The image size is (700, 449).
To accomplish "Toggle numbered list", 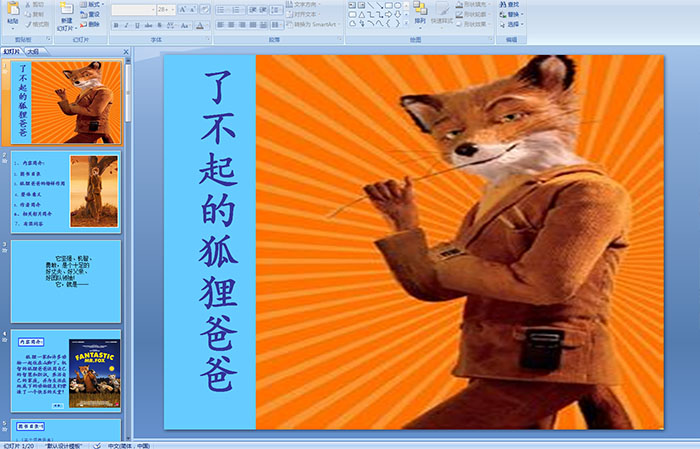I will (237, 10).
